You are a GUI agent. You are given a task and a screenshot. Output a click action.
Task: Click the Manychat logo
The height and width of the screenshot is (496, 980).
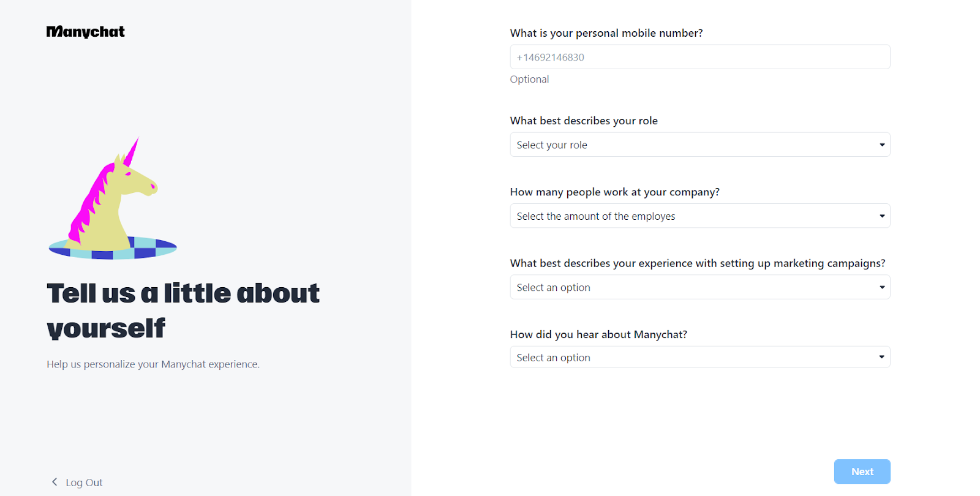(x=86, y=32)
